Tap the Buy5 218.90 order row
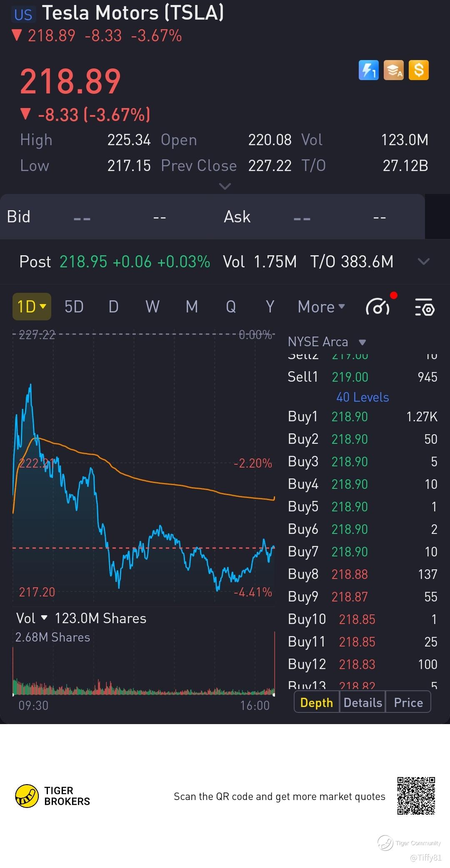The width and height of the screenshot is (450, 868). [x=362, y=507]
